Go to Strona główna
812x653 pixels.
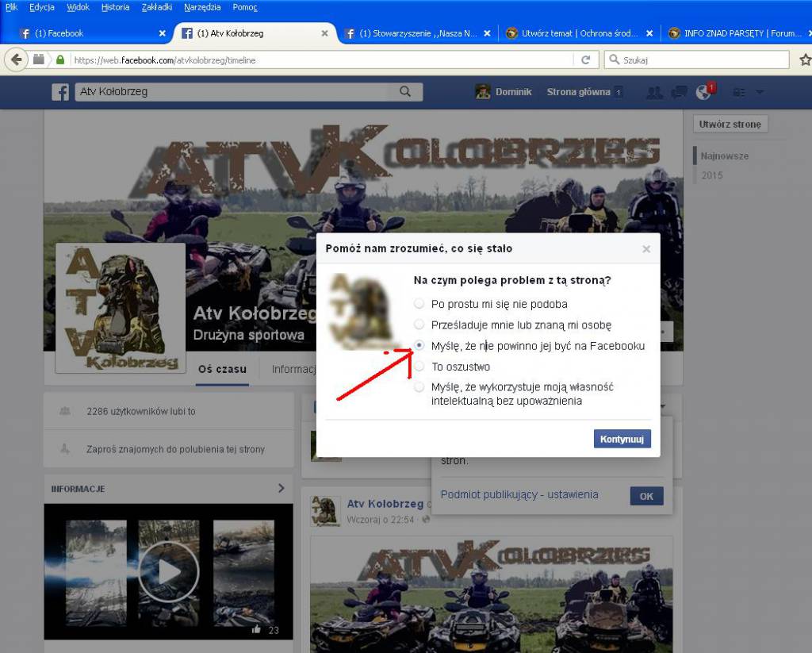point(578,92)
